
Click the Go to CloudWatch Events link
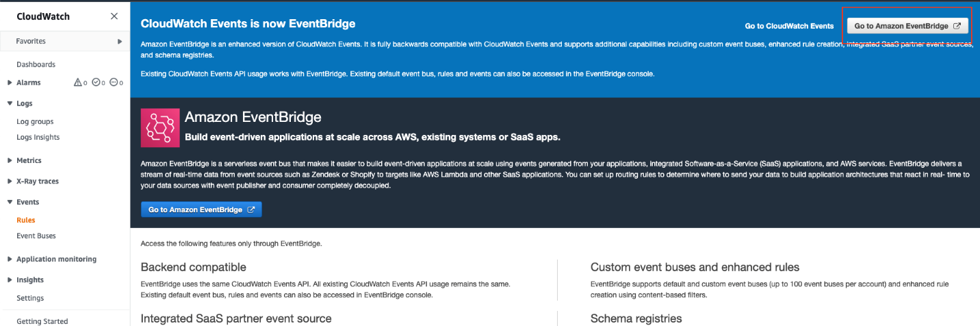coord(789,26)
